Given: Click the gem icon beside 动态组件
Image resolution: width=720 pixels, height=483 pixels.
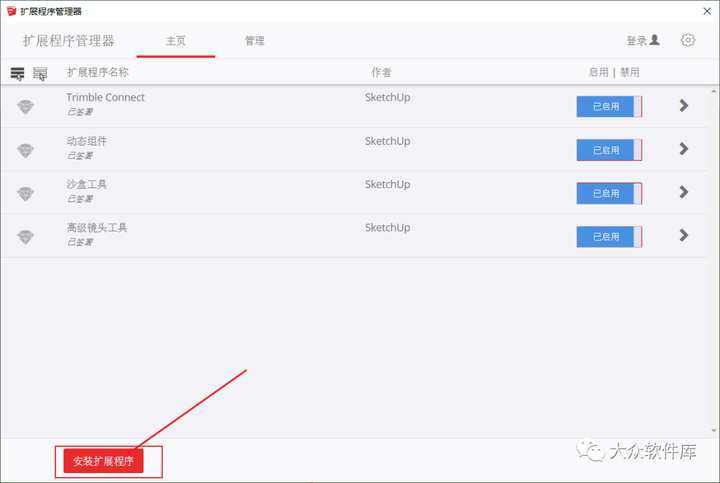Looking at the screenshot, I should [x=25, y=150].
